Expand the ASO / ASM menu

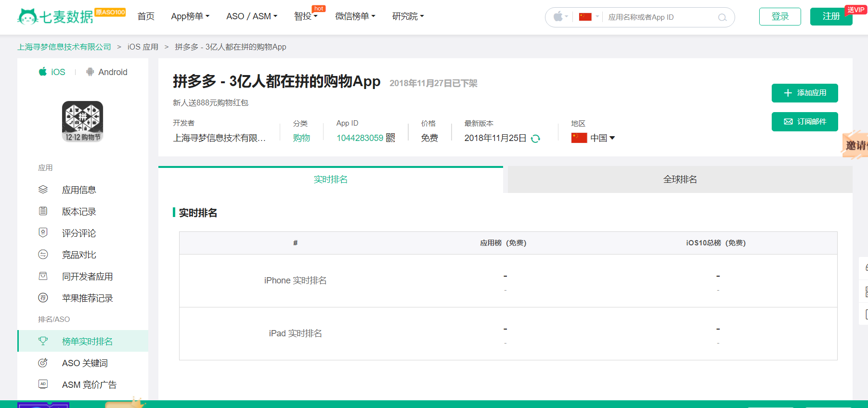252,16
